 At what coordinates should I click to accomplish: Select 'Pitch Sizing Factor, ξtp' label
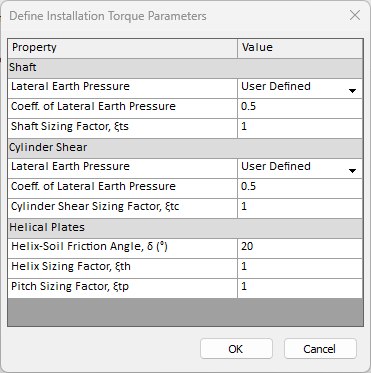[x=70, y=286]
